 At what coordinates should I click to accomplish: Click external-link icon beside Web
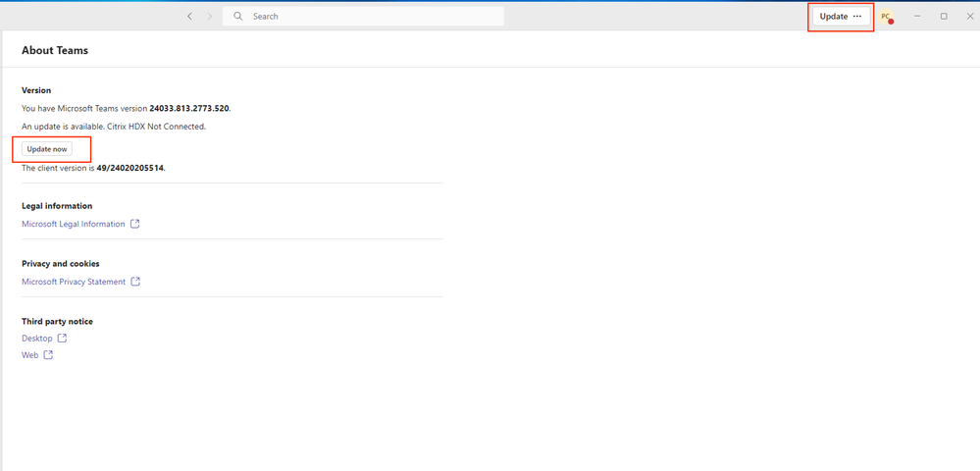coord(48,355)
